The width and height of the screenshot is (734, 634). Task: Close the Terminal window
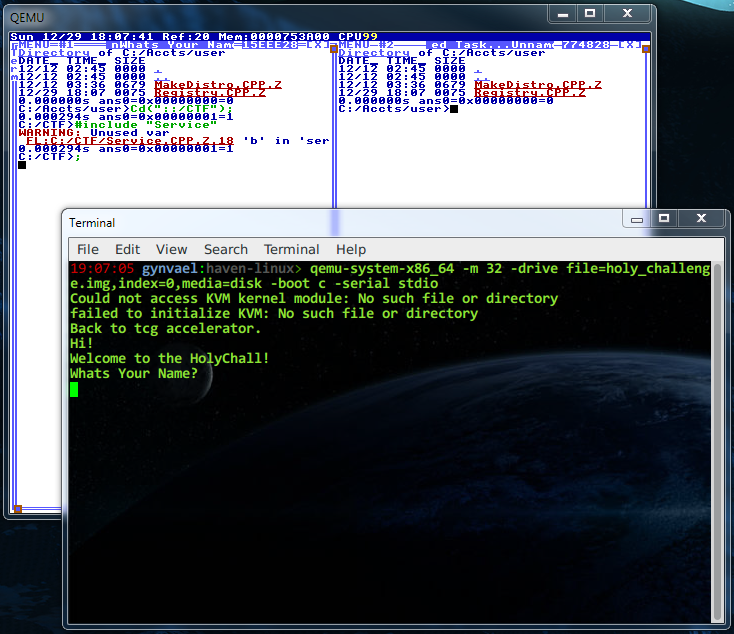pos(701,219)
